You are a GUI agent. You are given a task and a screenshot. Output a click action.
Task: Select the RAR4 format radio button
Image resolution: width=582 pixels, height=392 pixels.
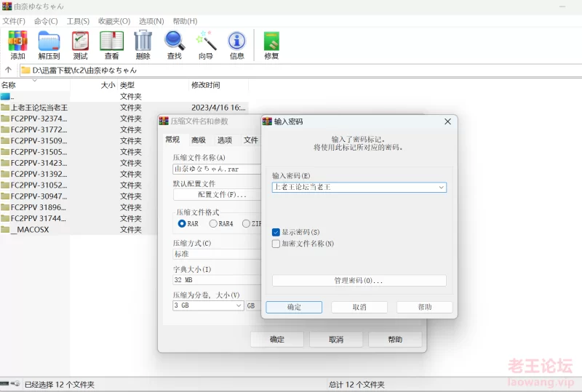tap(213, 224)
